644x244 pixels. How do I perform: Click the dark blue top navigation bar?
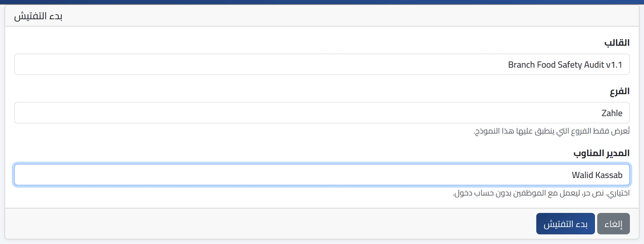click(x=322, y=2)
